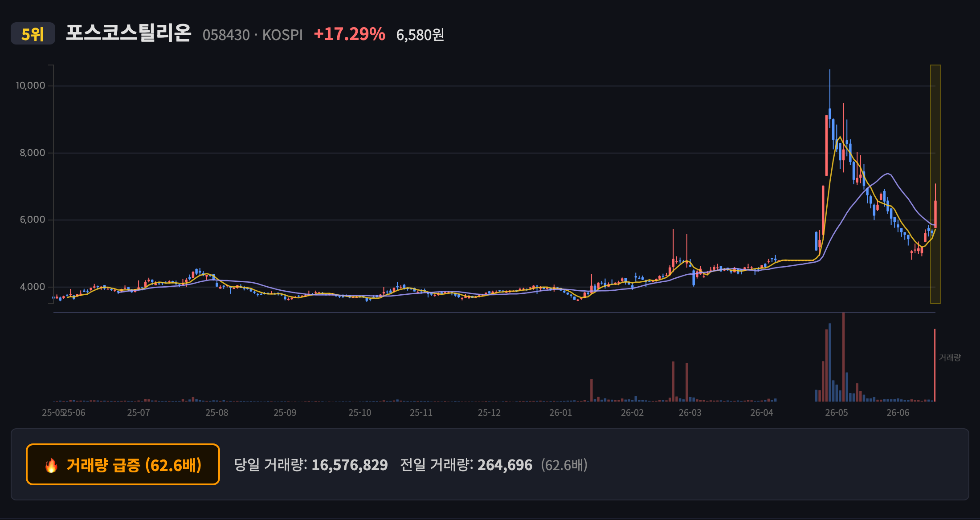Select the 25-11 date axis label

coord(421,413)
